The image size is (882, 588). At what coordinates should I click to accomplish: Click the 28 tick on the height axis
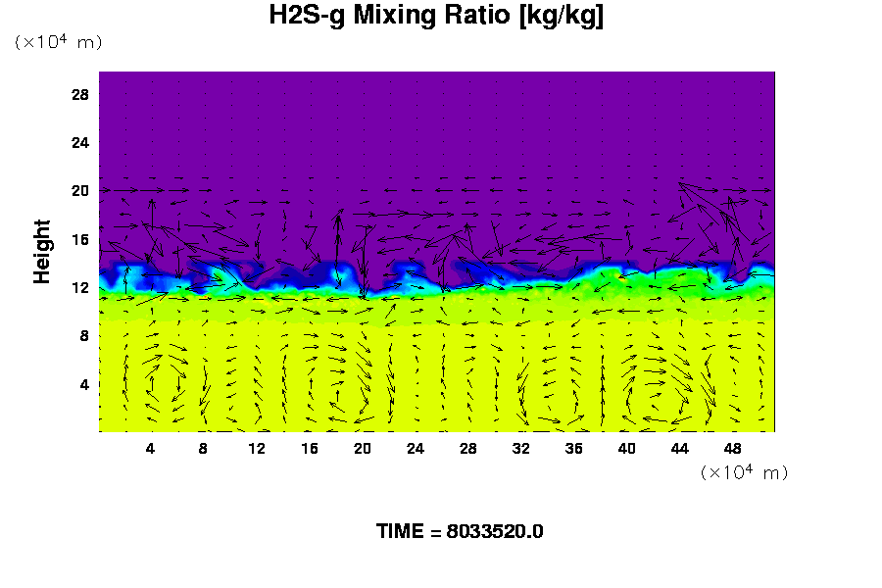pyautogui.click(x=80, y=94)
